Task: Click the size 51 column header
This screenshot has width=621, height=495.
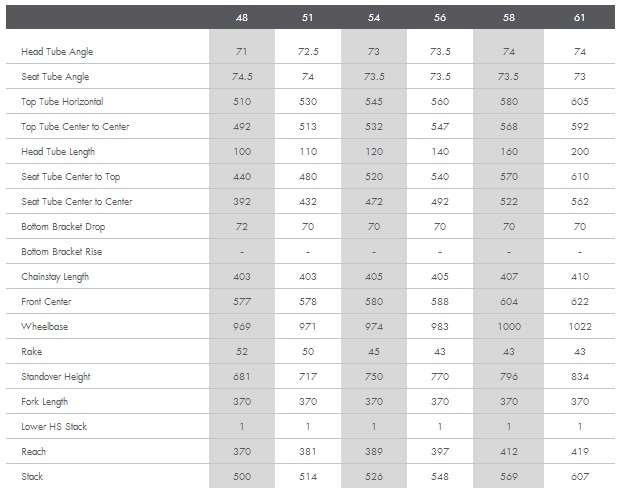Action: [308, 17]
